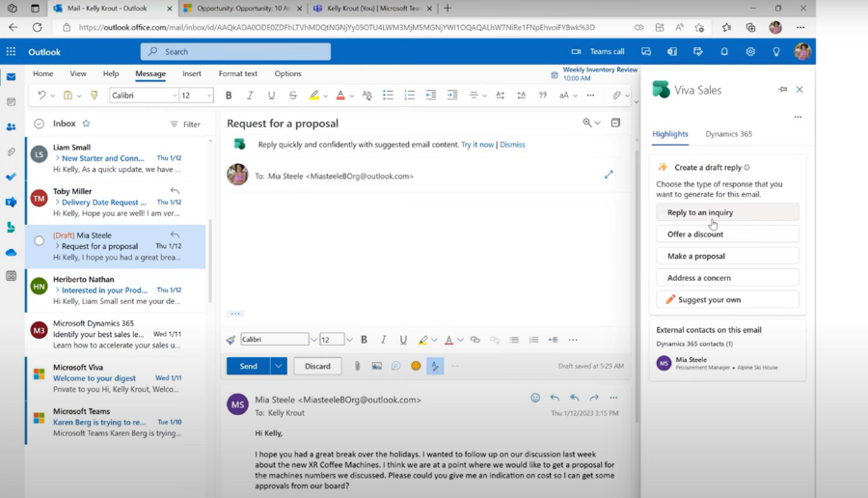This screenshot has width=868, height=498.
Task: Switch to the Dynamics 365 tab
Action: (728, 134)
